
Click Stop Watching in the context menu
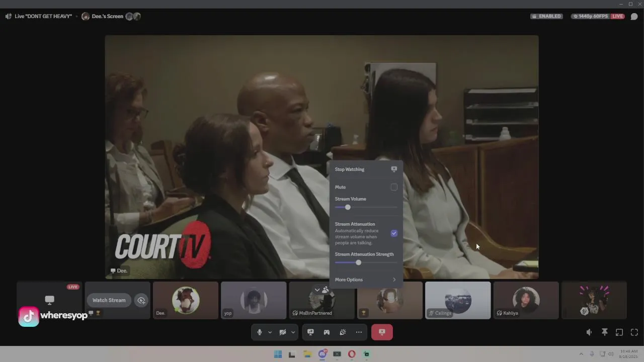pos(366,169)
